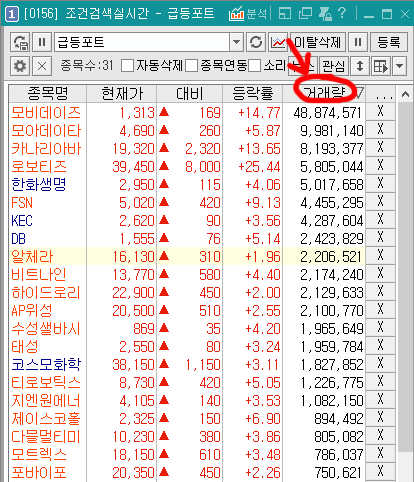The width and height of the screenshot is (414, 482).
Task: Click the +25.44 change rate cell
Action: [259, 167]
